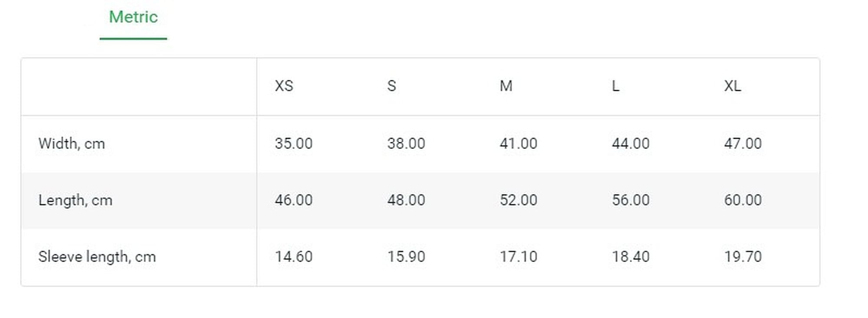Click the 52.00 length cell

[x=519, y=200]
